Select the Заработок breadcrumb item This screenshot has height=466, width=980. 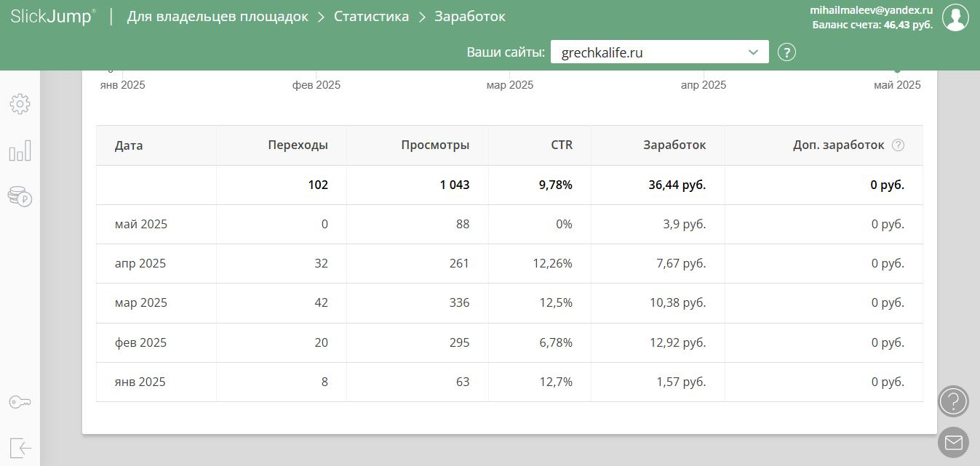point(470,17)
